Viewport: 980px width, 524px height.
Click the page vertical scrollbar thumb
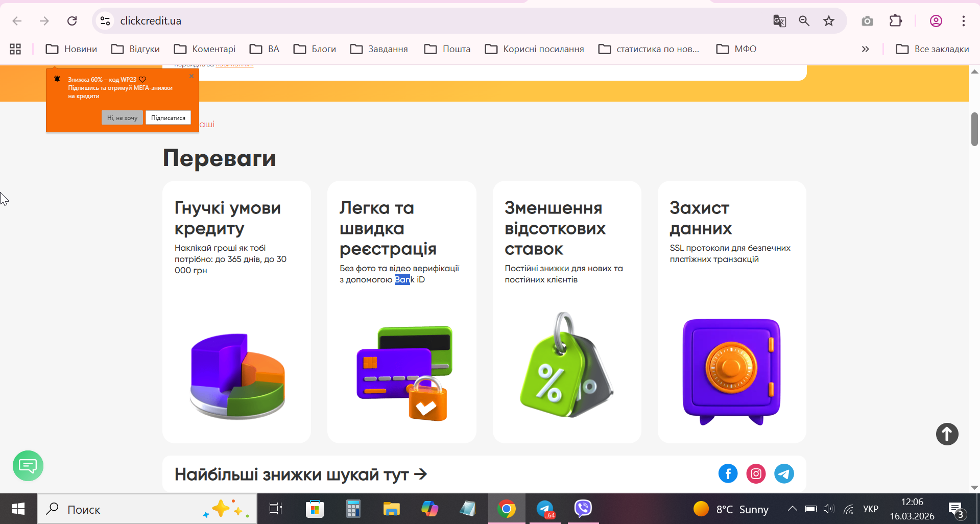click(974, 129)
